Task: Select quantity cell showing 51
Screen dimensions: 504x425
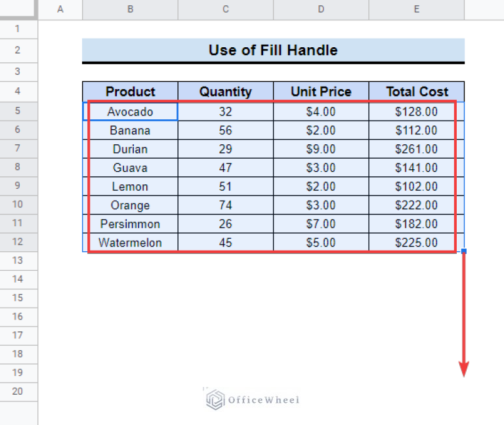Action: tap(226, 186)
